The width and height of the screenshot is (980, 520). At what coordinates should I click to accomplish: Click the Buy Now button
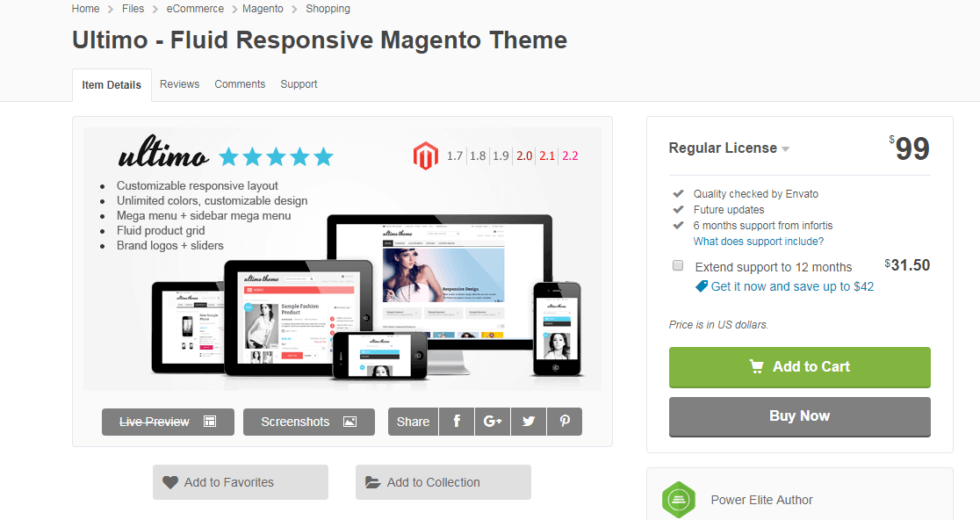tap(799, 416)
